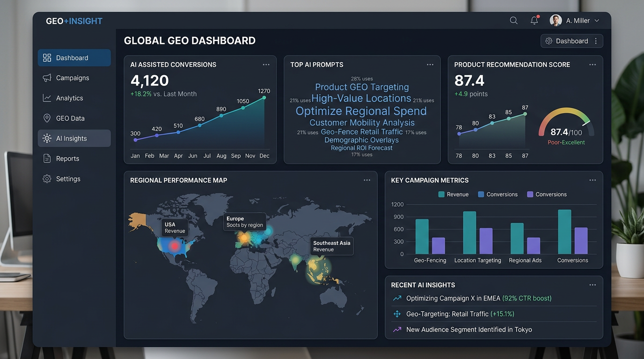
Task: Click the Dashboard settings button label
Action: click(572, 41)
